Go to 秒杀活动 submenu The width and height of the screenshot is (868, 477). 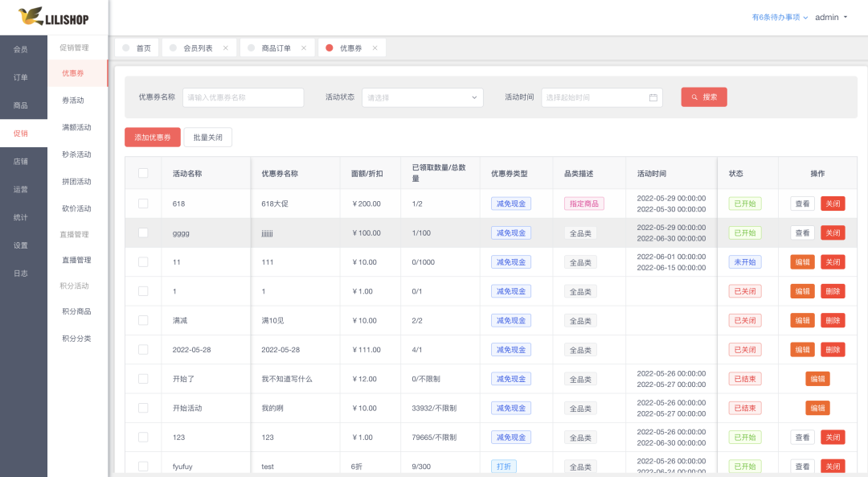coord(77,154)
